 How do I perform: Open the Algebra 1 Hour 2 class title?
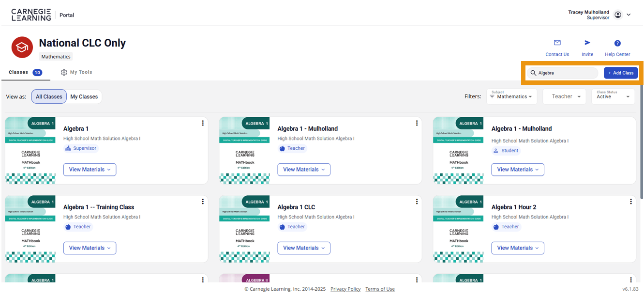coord(514,207)
